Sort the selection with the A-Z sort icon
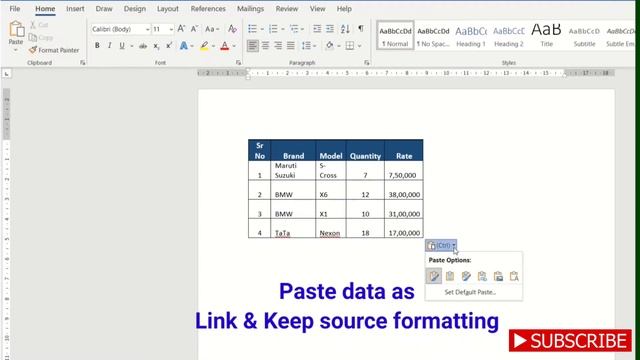 345,29
